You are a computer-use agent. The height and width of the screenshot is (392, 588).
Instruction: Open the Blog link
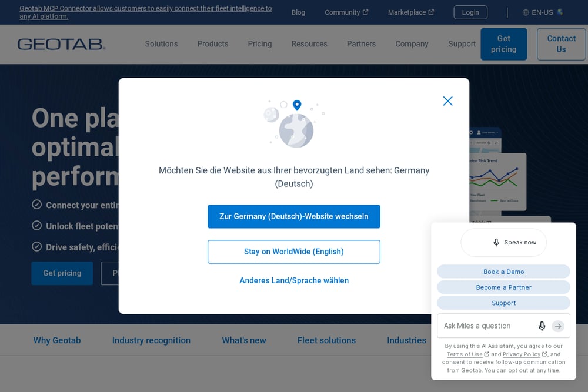[x=298, y=12]
